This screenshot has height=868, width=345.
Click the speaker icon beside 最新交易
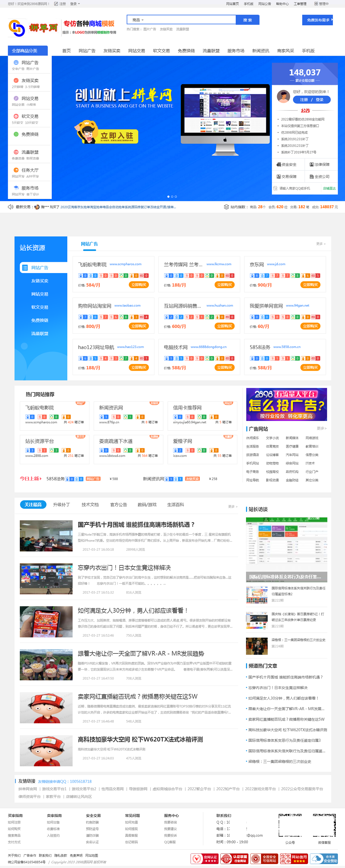click(10, 207)
